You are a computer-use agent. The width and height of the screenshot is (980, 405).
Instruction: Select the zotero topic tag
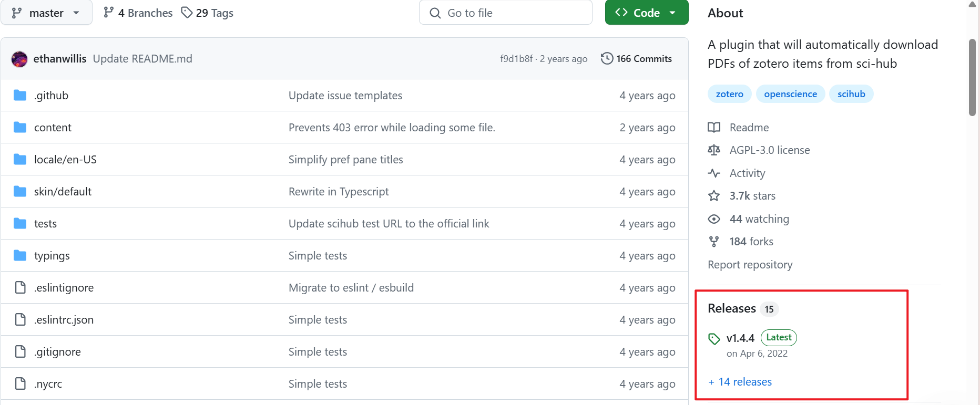click(x=730, y=94)
